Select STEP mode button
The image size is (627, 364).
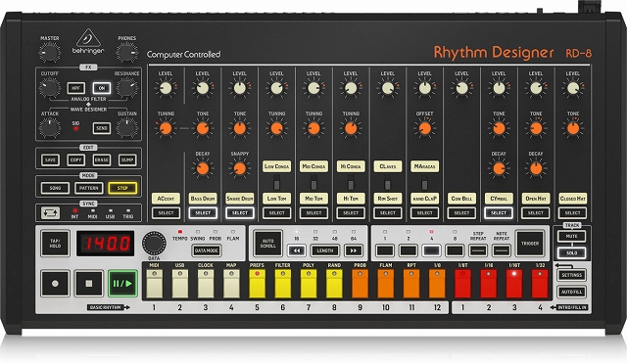pyautogui.click(x=122, y=188)
